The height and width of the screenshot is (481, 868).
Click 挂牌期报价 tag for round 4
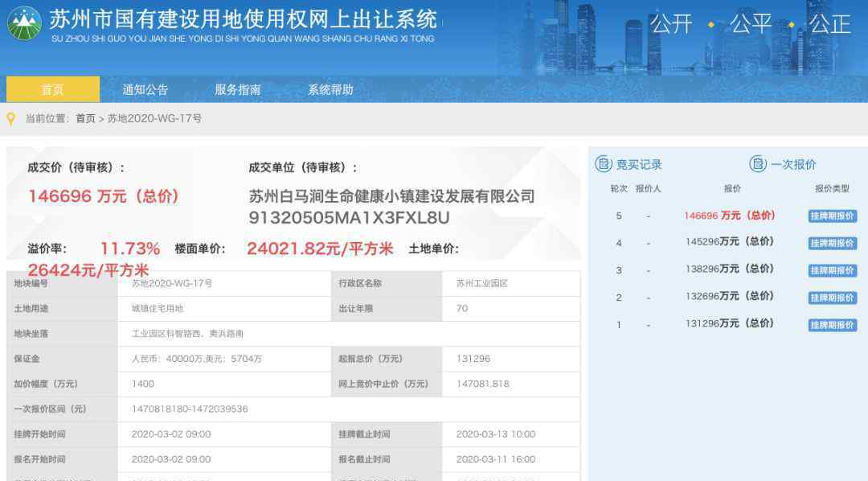pyautogui.click(x=832, y=244)
